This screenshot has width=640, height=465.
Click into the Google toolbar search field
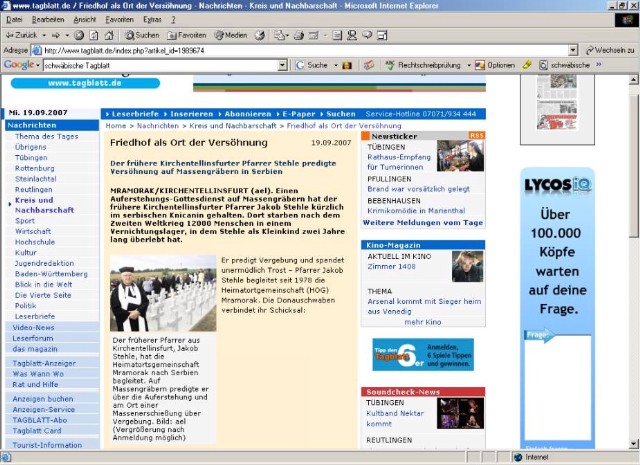(x=158, y=65)
